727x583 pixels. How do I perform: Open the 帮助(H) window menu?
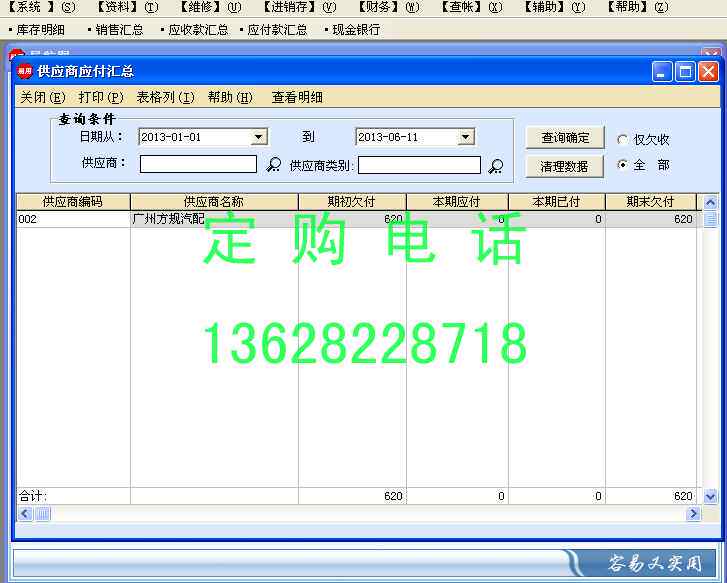coord(230,97)
